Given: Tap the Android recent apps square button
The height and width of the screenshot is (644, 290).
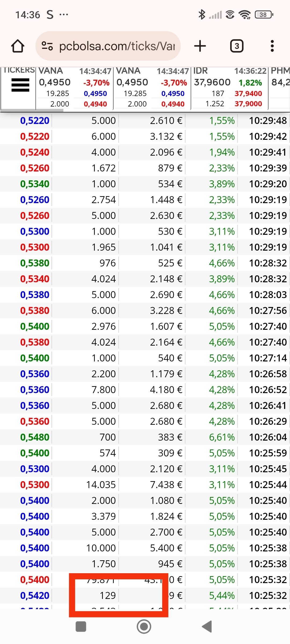Looking at the screenshot, I should tap(81, 627).
